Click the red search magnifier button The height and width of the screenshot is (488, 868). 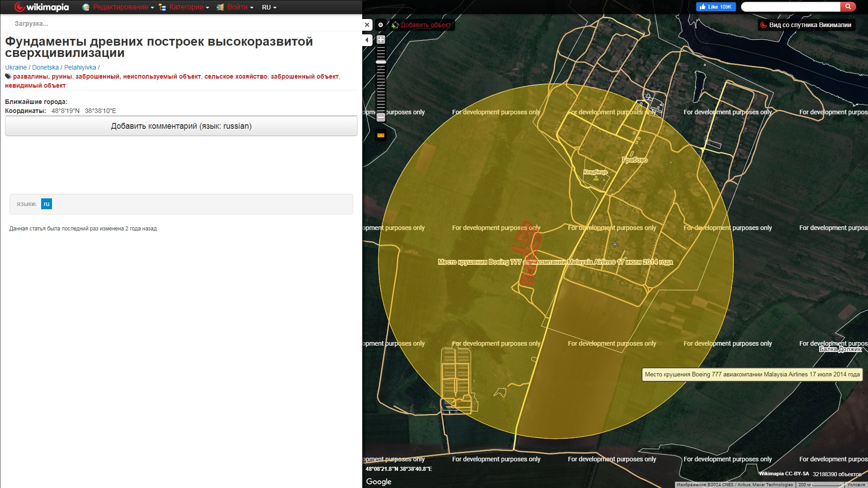(x=848, y=7)
